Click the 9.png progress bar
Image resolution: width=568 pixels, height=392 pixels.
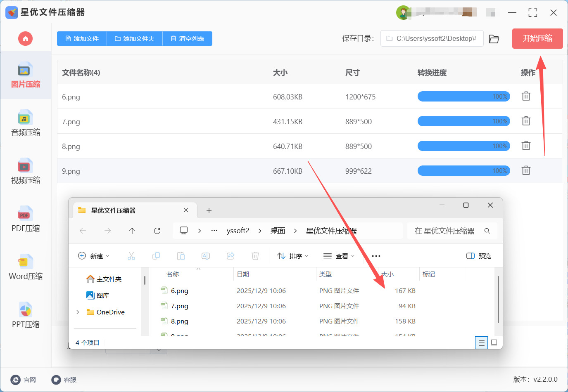pos(463,171)
